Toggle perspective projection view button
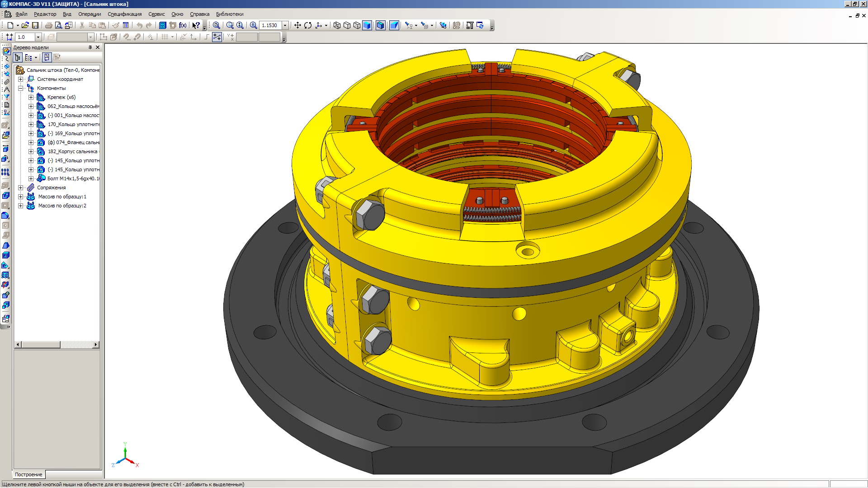868x488 pixels. 394,25
